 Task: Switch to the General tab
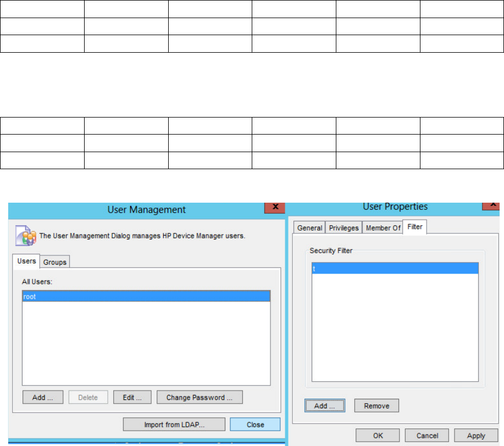tap(309, 227)
